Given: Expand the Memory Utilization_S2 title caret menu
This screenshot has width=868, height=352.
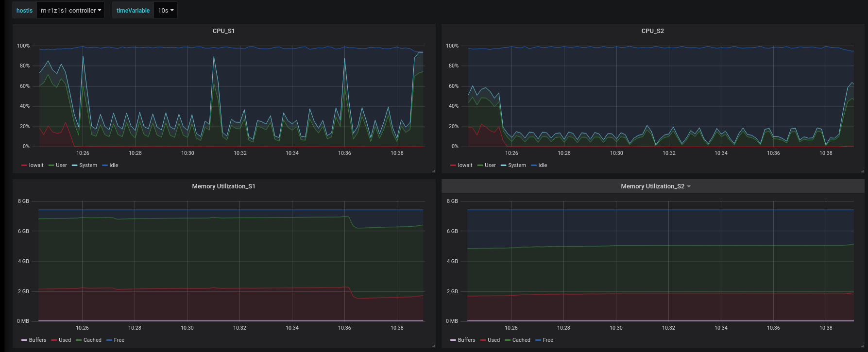Looking at the screenshot, I should point(689,186).
